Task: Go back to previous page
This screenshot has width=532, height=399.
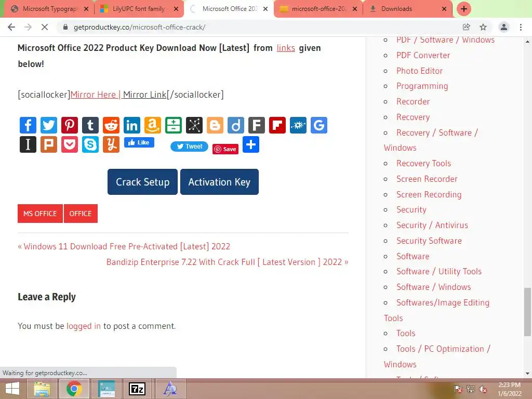Action: click(11, 27)
